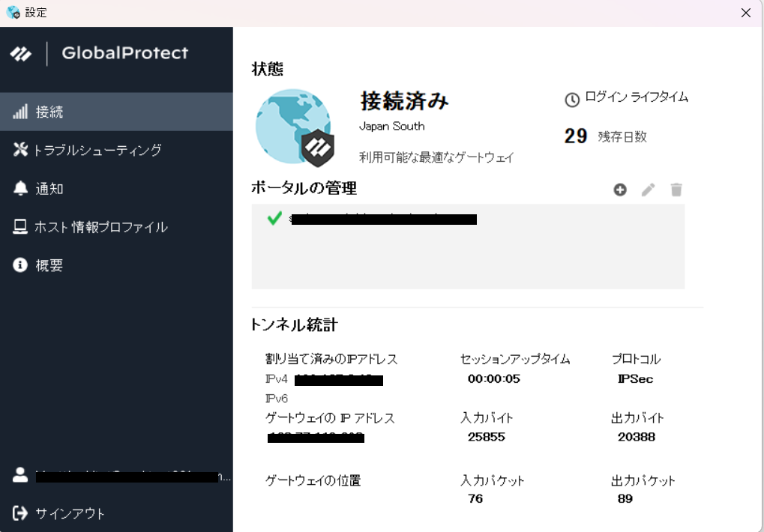Click the green checkmark beside the portal
764x532 pixels.
tap(274, 218)
